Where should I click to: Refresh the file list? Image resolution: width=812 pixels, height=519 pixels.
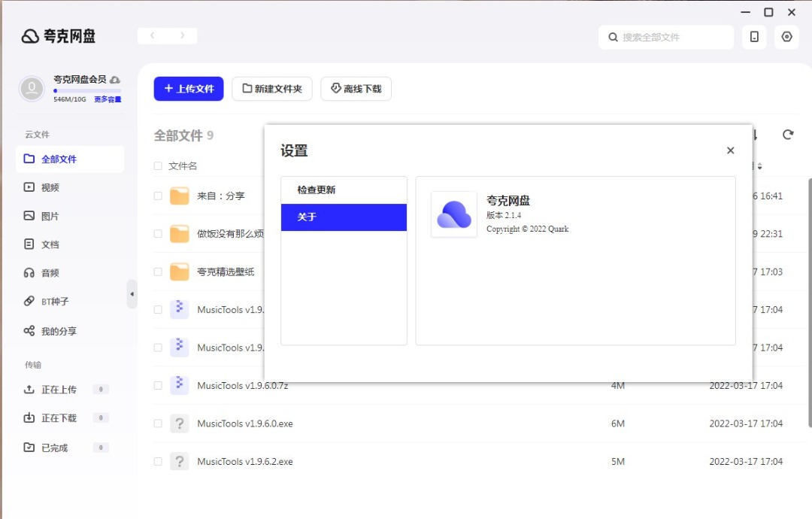pyautogui.click(x=788, y=135)
